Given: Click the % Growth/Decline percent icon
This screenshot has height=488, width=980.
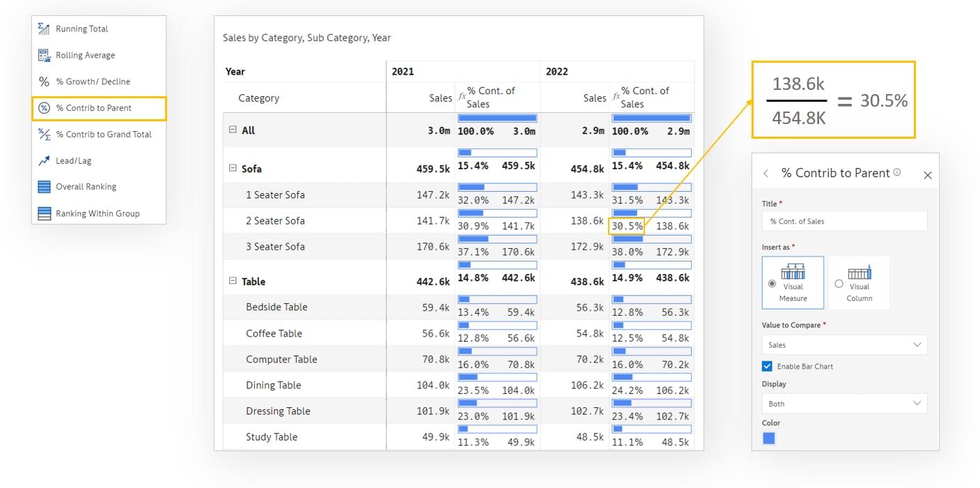Looking at the screenshot, I should point(44,82).
